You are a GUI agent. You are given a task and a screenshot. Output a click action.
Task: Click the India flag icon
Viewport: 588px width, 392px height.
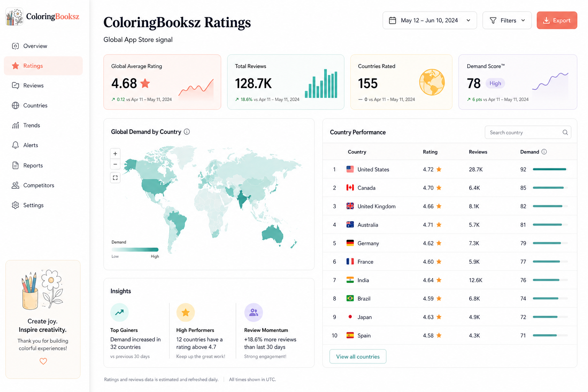pos(350,280)
